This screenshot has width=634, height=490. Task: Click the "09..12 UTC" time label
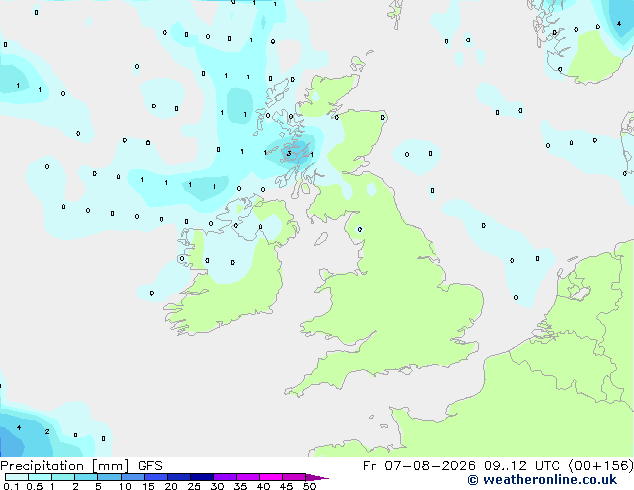coord(524,466)
